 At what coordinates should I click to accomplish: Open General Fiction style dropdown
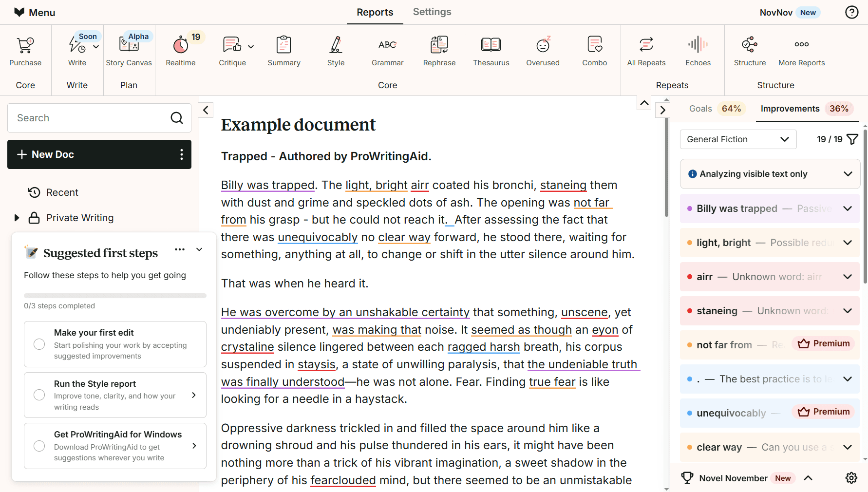click(738, 139)
